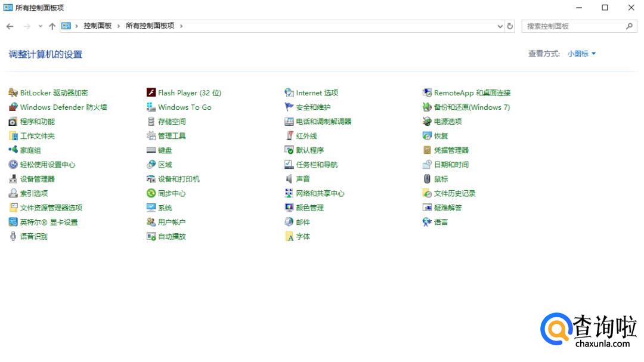Image resolution: width=644 pixels, height=362 pixels.
Task: Click the 所有控制面板项 breadcrumb item
Action: [150, 26]
